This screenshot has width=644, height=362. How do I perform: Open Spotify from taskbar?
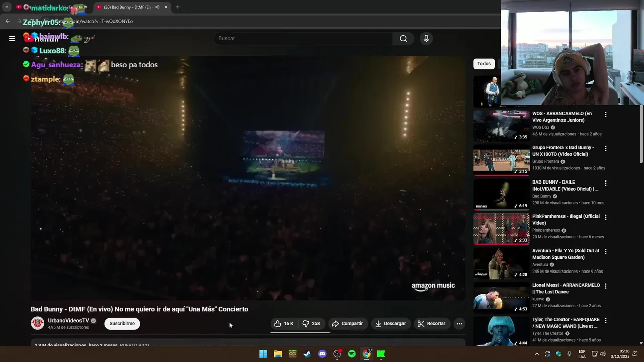coord(352,354)
